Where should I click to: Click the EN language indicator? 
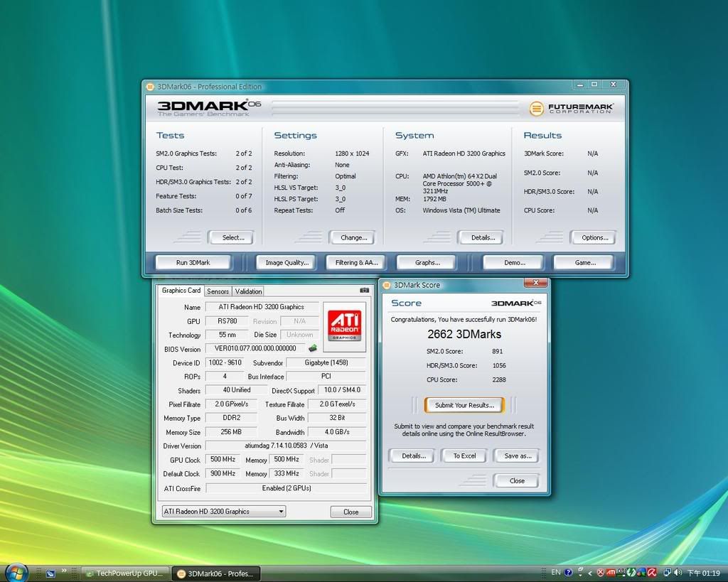click(x=556, y=572)
